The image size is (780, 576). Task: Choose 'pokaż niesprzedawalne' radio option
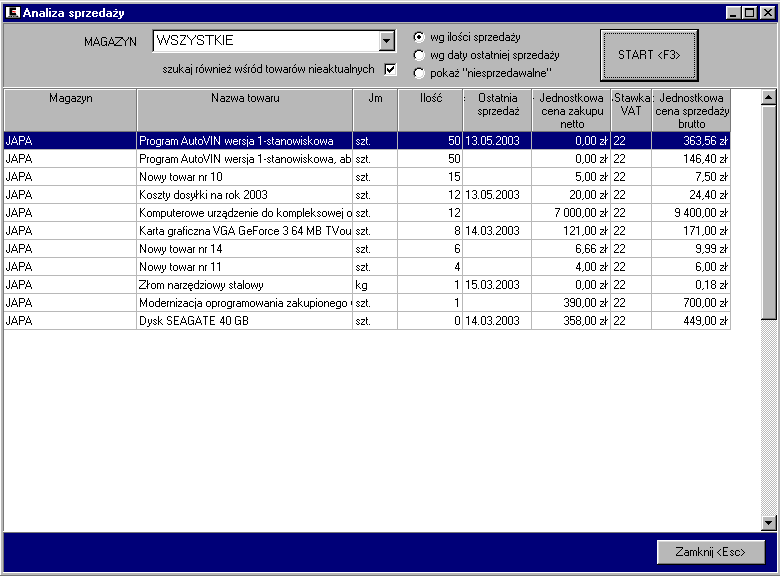pyautogui.click(x=419, y=73)
